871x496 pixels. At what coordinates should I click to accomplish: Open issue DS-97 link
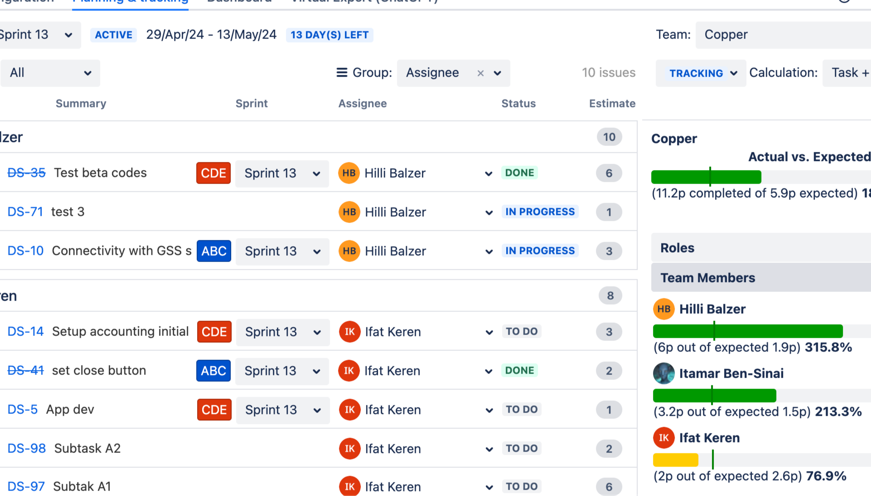pos(26,486)
